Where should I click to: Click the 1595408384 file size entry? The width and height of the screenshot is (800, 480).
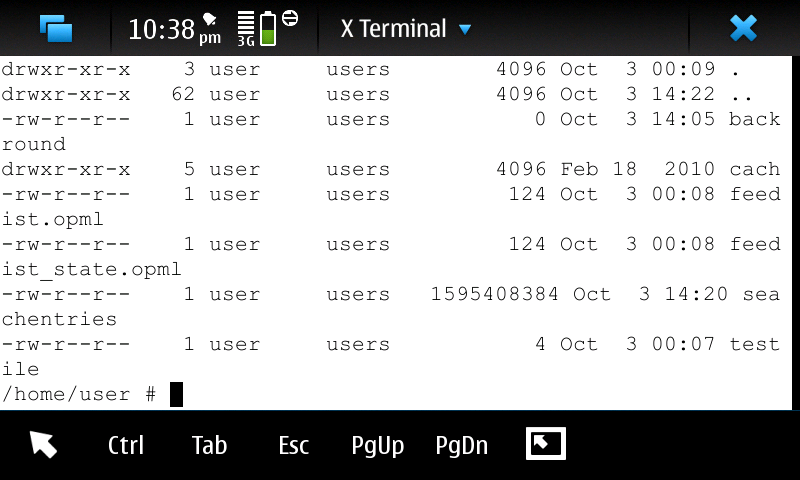(x=495, y=295)
